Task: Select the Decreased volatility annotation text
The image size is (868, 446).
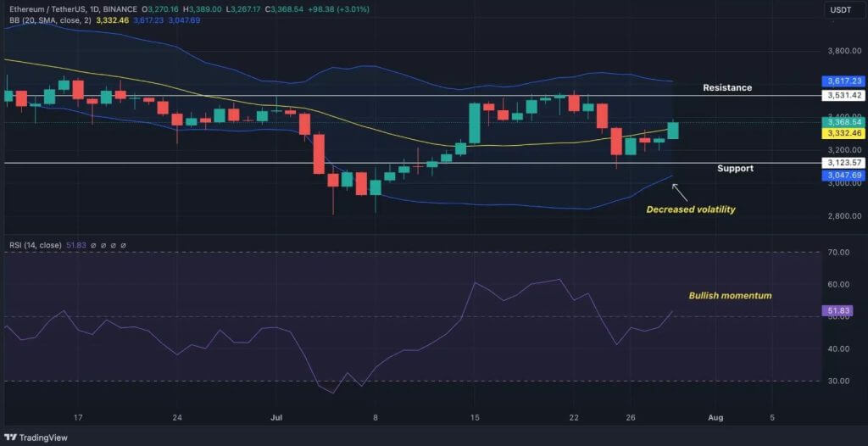Action: pyautogui.click(x=691, y=209)
